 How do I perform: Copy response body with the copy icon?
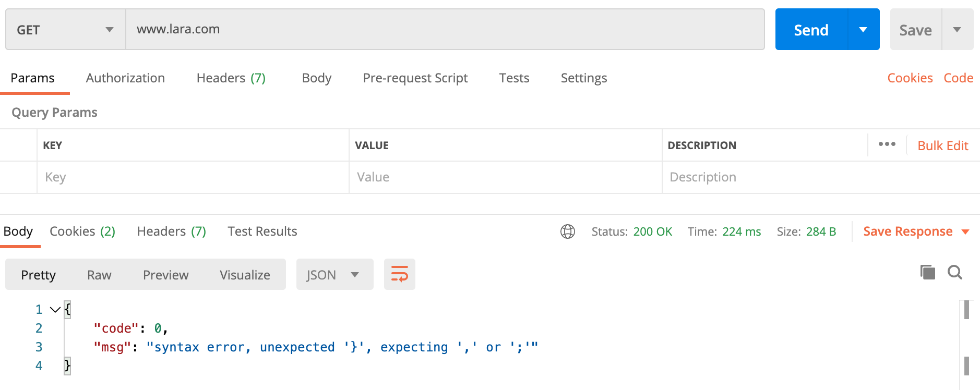point(927,272)
